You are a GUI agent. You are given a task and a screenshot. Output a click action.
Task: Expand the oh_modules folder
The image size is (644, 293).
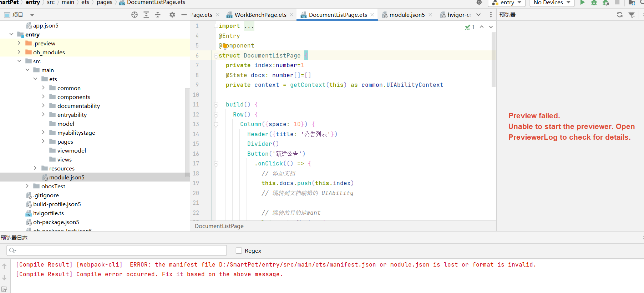click(x=19, y=52)
